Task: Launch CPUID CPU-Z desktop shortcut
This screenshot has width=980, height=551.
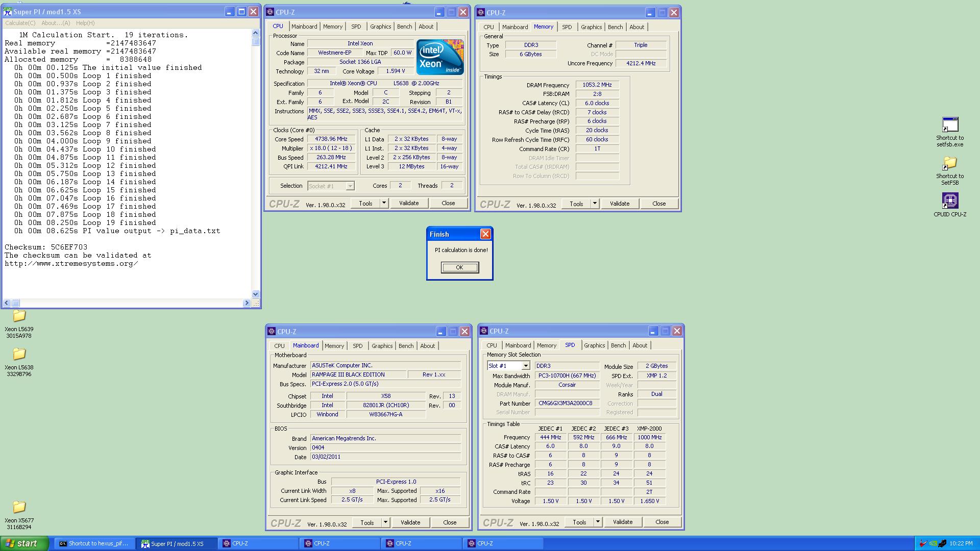Action: click(950, 205)
